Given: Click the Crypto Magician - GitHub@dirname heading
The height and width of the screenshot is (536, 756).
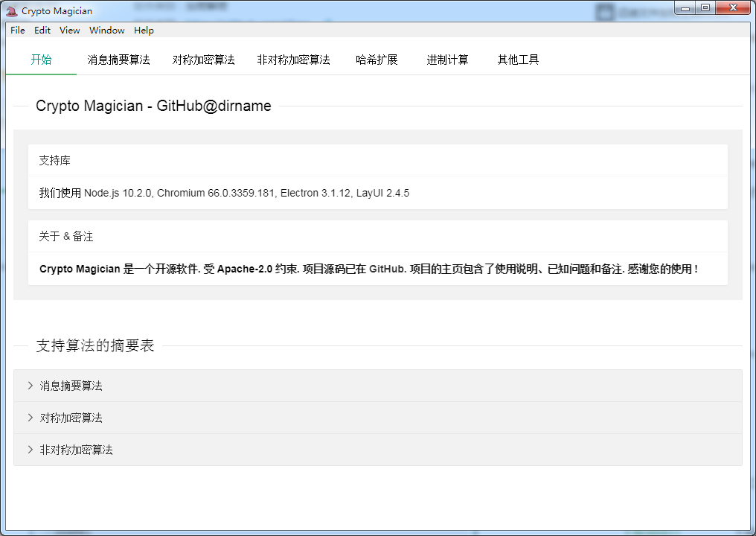Looking at the screenshot, I should coord(153,106).
